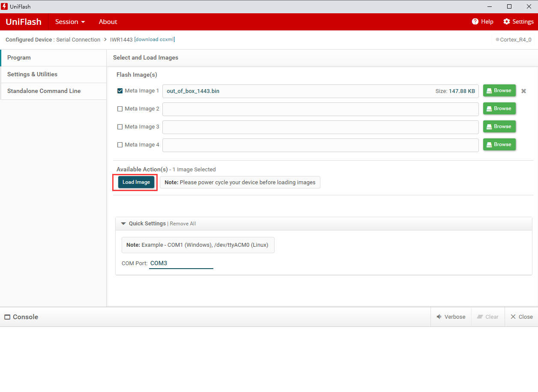This screenshot has height=392, width=538.
Task: Enable the Meta Image 4 checkbox
Action: coord(120,145)
